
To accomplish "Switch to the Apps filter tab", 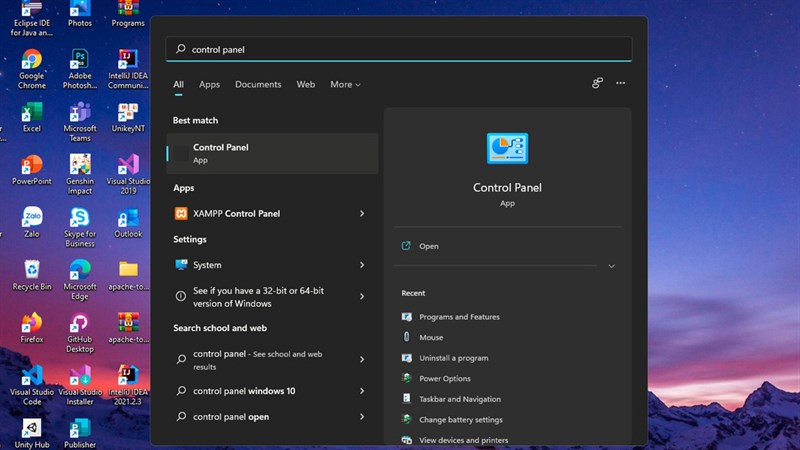I will click(209, 85).
